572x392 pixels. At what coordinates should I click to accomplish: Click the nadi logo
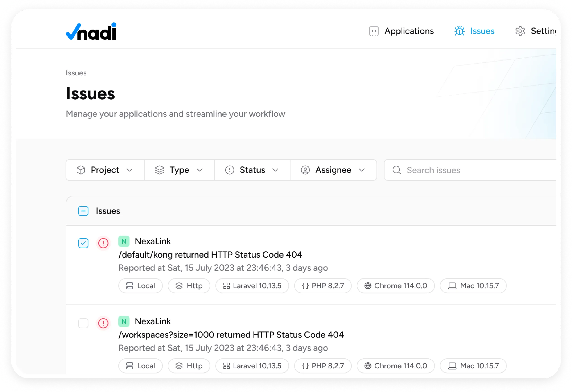click(x=91, y=32)
